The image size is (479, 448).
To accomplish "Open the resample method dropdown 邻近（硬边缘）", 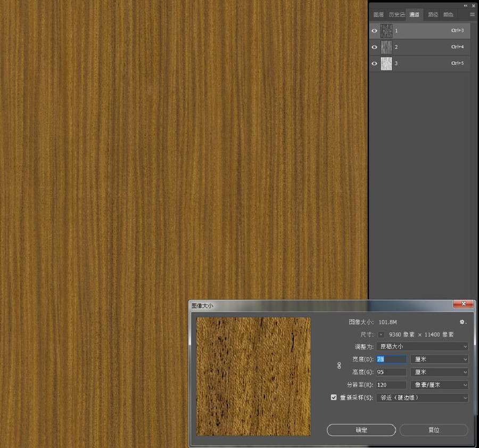I will tap(422, 398).
